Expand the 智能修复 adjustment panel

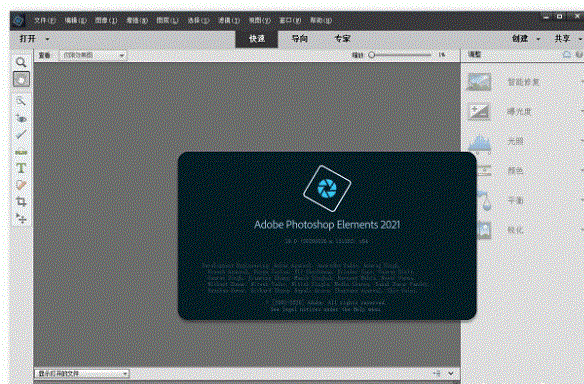pyautogui.click(x=582, y=82)
